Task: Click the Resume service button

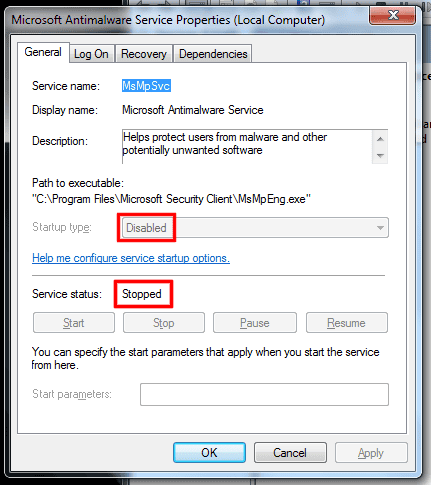Action: pyautogui.click(x=347, y=323)
